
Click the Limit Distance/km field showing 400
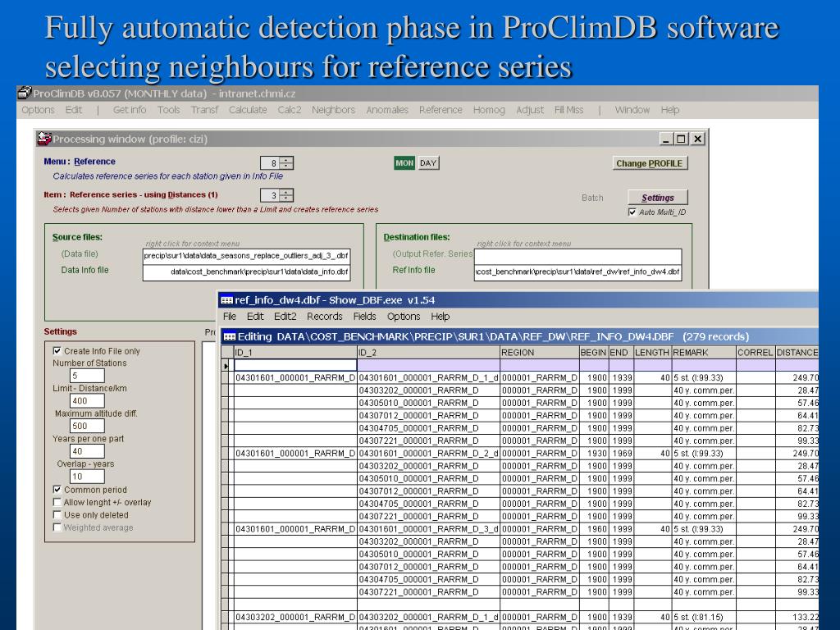click(87, 400)
